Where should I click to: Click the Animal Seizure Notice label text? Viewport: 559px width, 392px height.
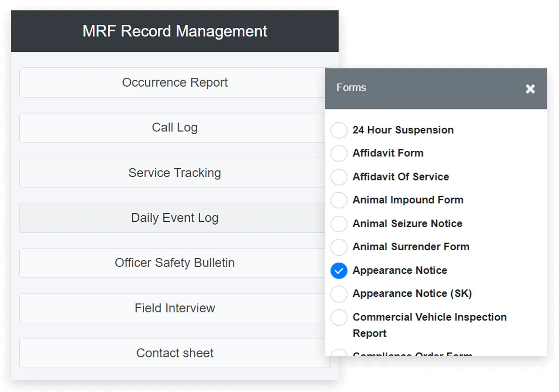coord(407,223)
